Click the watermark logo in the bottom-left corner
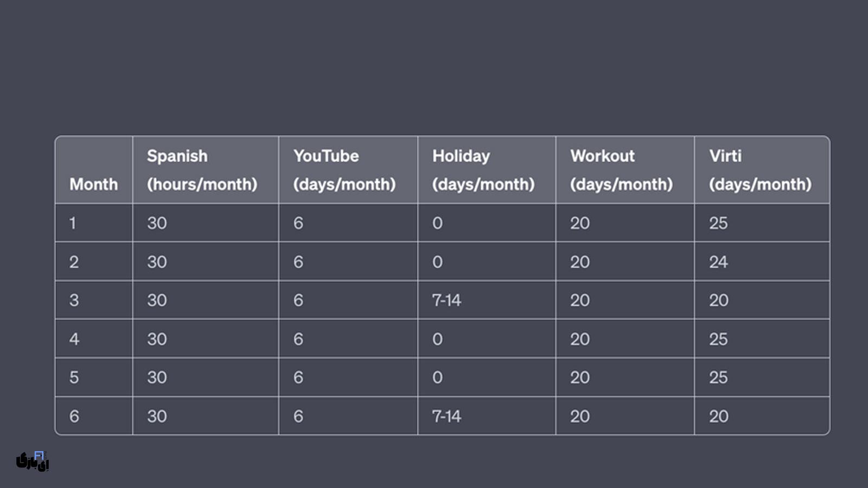 [33, 461]
